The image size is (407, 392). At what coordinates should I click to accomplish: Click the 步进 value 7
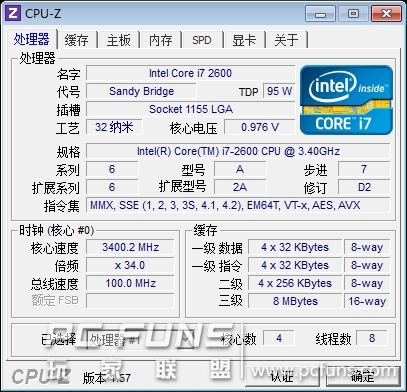[364, 169]
